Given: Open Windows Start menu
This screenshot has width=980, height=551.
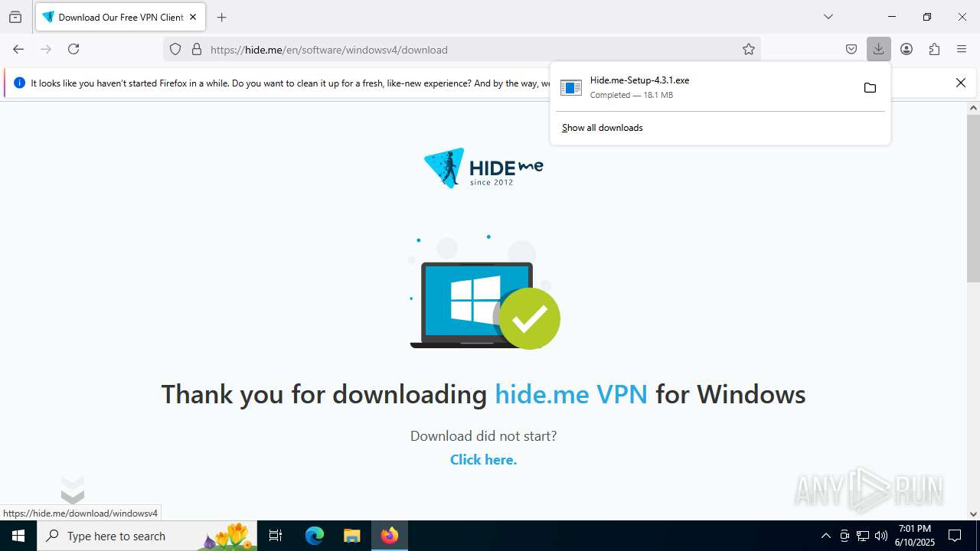Looking at the screenshot, I should pos(18,536).
